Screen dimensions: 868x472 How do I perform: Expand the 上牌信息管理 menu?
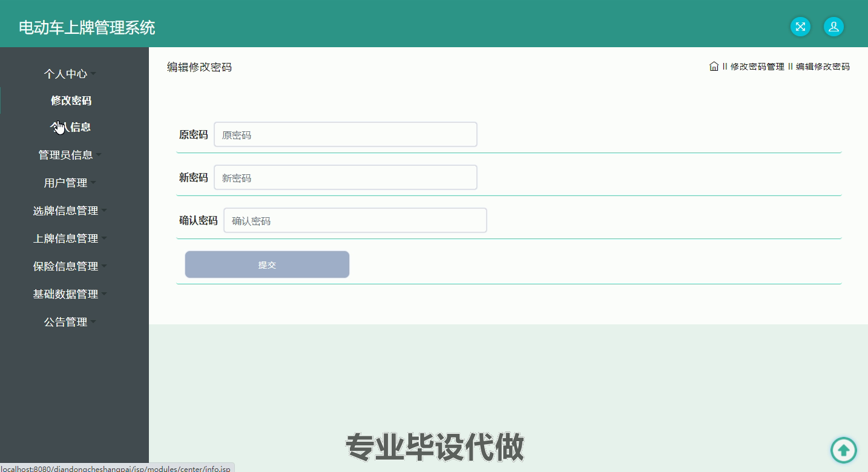(70, 238)
